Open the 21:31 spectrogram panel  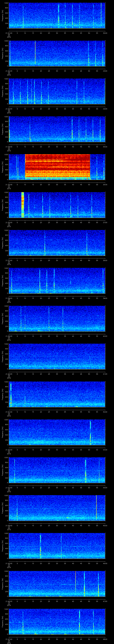pyautogui.click(x=57, y=16)
